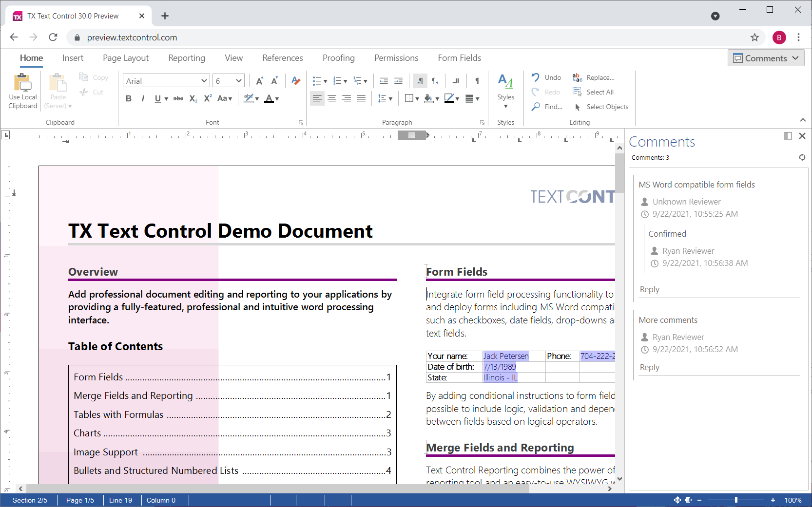Apply superscript formatting

[208, 98]
